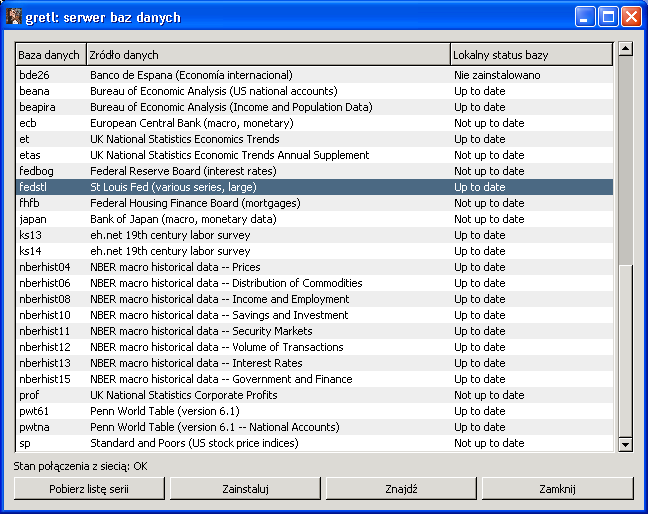Select the ks14 database row
The height and width of the screenshot is (514, 648).
click(x=314, y=251)
